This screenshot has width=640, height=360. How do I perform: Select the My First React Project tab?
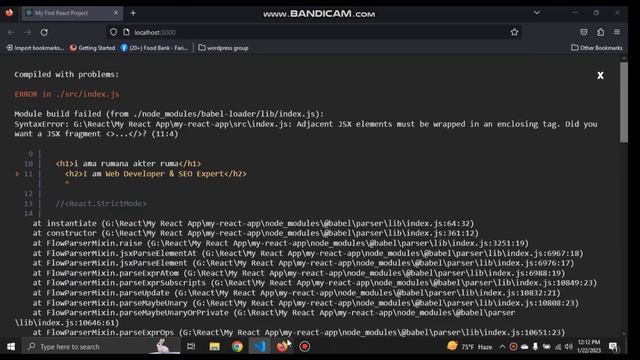[72, 13]
